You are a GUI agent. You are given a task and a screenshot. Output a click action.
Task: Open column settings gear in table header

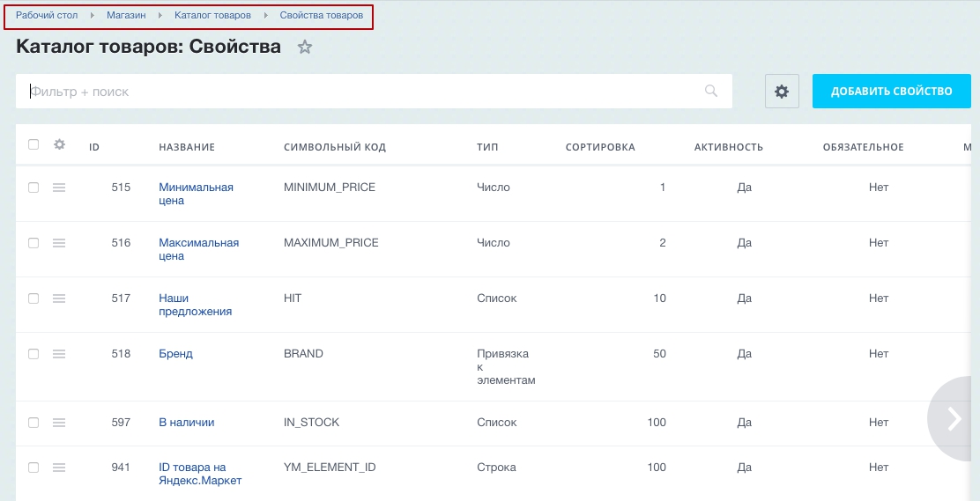[x=59, y=144]
